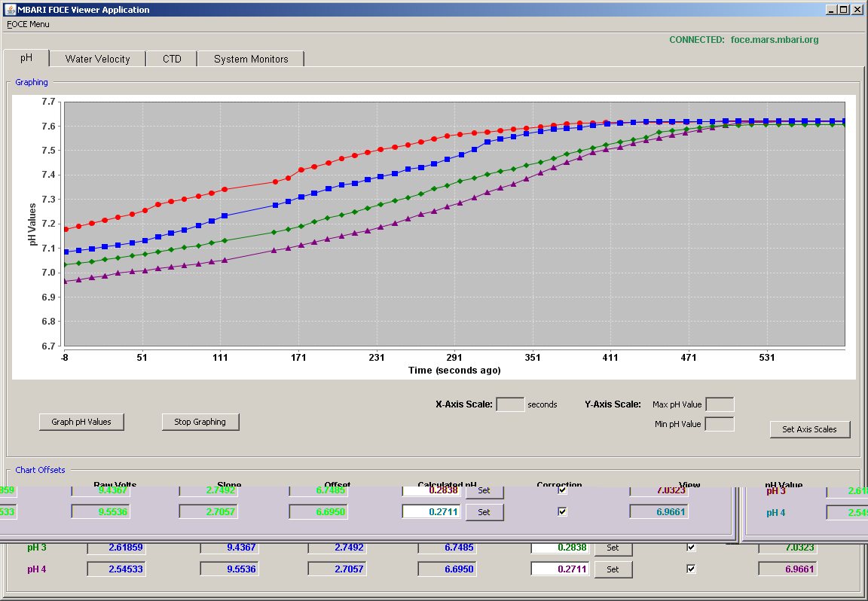Click the Java coffee-cup icon in title bar
This screenshot has width=868, height=601.
10,9
